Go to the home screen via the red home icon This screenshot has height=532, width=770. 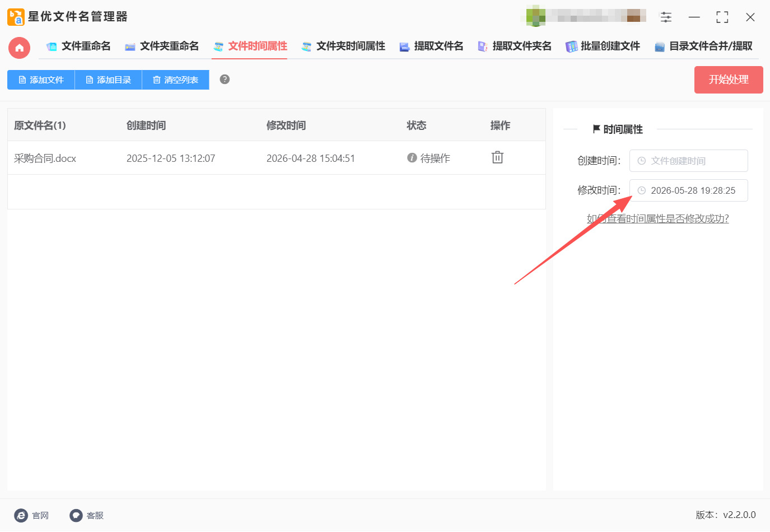coord(19,48)
